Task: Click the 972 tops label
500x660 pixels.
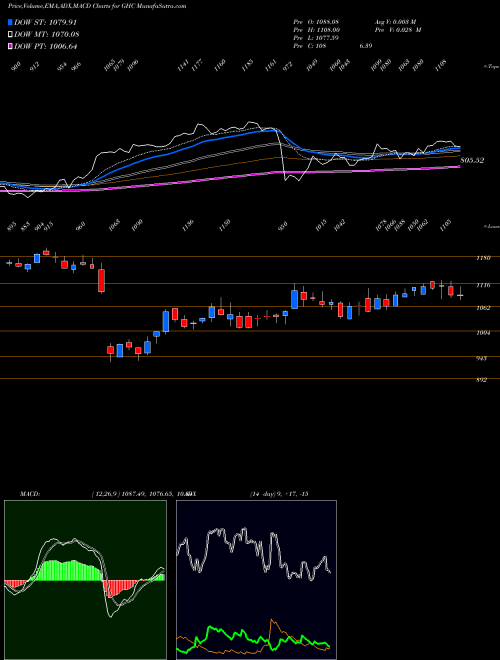Action: [x=288, y=65]
